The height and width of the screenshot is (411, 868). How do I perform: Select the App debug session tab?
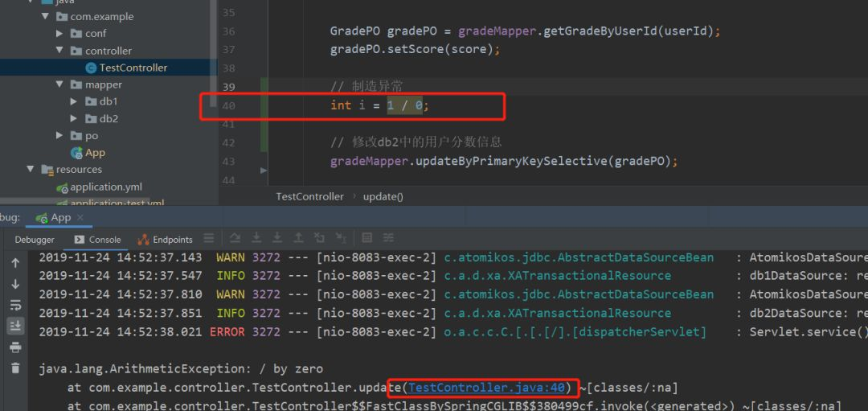coord(61,218)
